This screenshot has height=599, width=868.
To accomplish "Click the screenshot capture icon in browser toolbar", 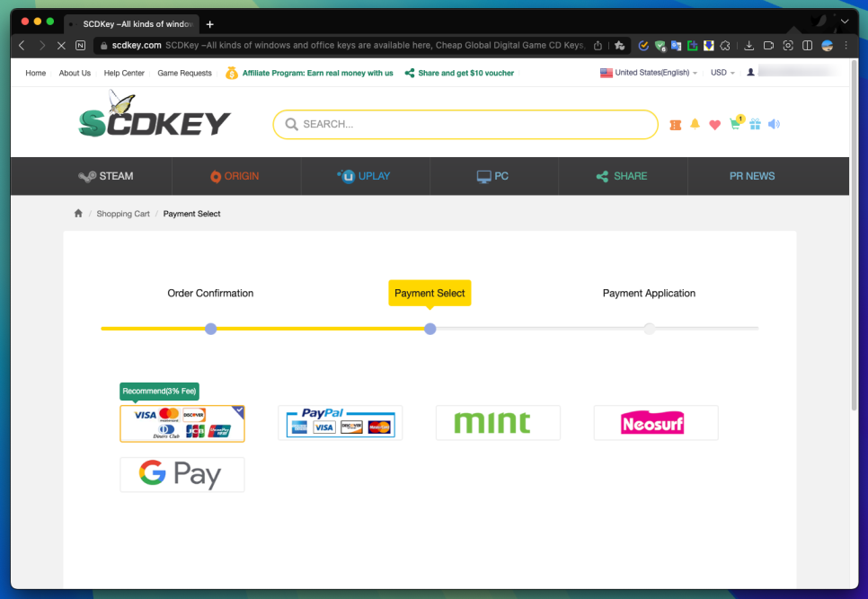I will (788, 46).
